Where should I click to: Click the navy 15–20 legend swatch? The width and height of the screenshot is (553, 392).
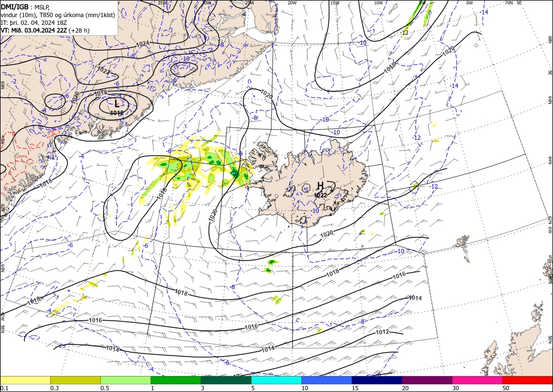(x=377, y=380)
